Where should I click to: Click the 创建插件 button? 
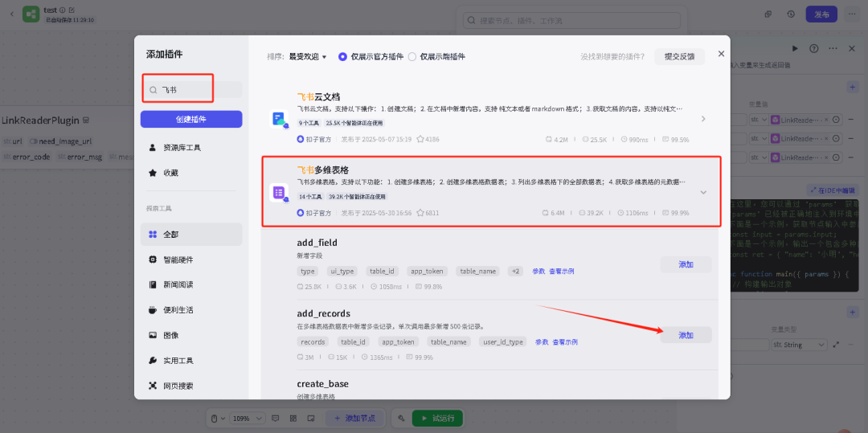[x=191, y=120]
